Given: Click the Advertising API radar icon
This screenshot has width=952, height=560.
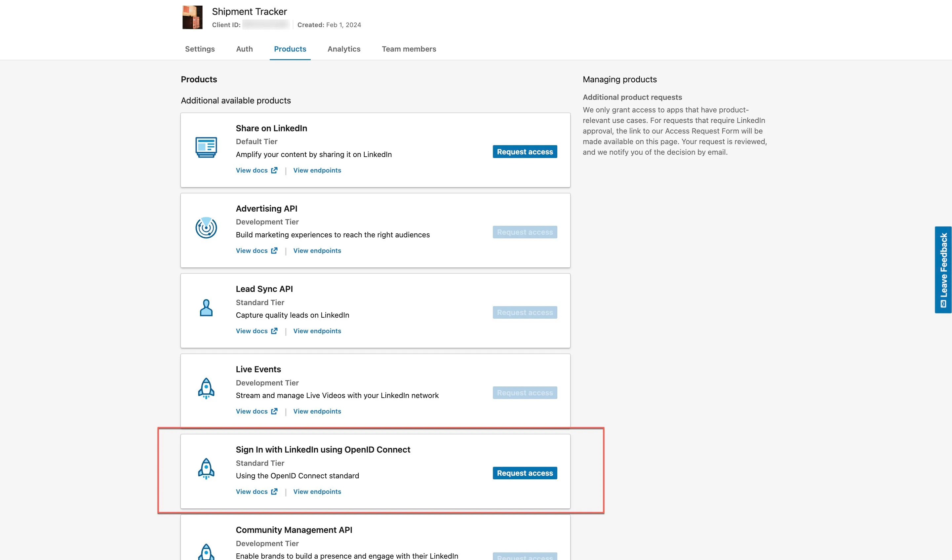Looking at the screenshot, I should [206, 227].
